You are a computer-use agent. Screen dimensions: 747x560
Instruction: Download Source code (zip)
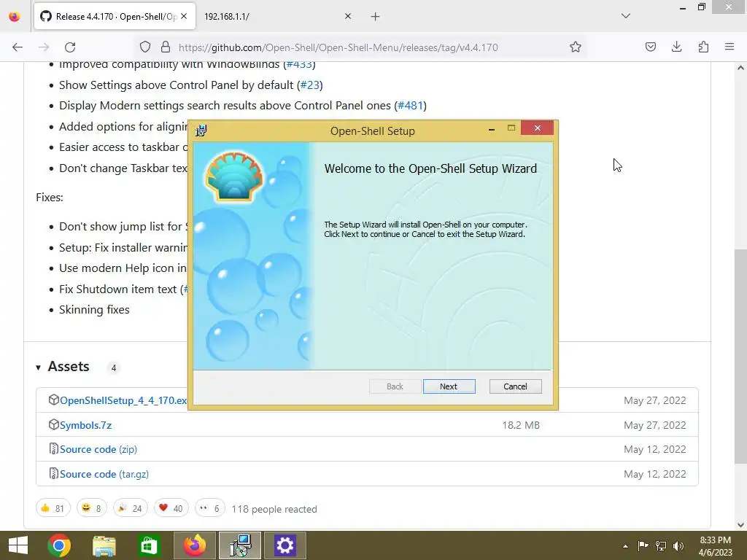pos(98,449)
